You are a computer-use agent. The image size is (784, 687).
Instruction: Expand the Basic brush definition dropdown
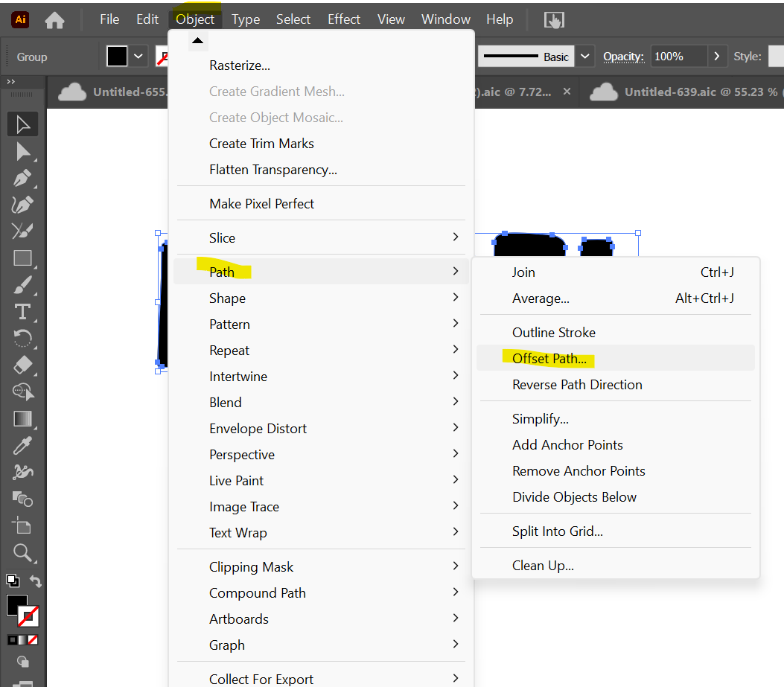(585, 57)
